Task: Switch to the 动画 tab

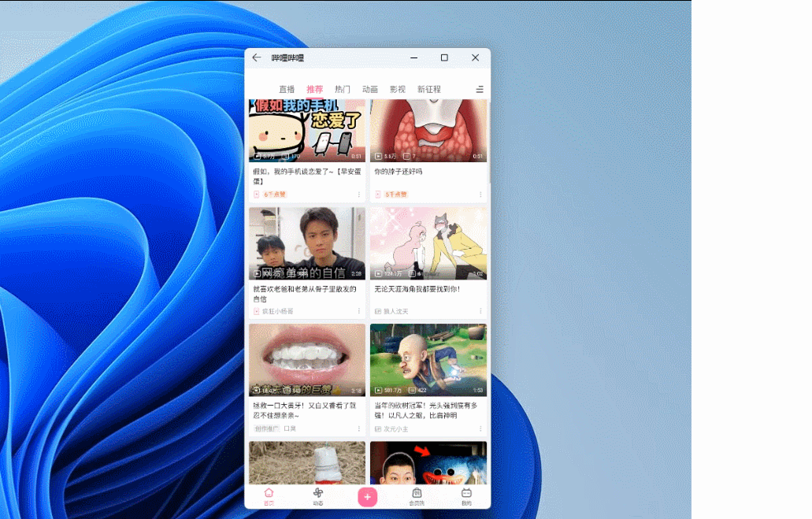Action: (x=369, y=89)
